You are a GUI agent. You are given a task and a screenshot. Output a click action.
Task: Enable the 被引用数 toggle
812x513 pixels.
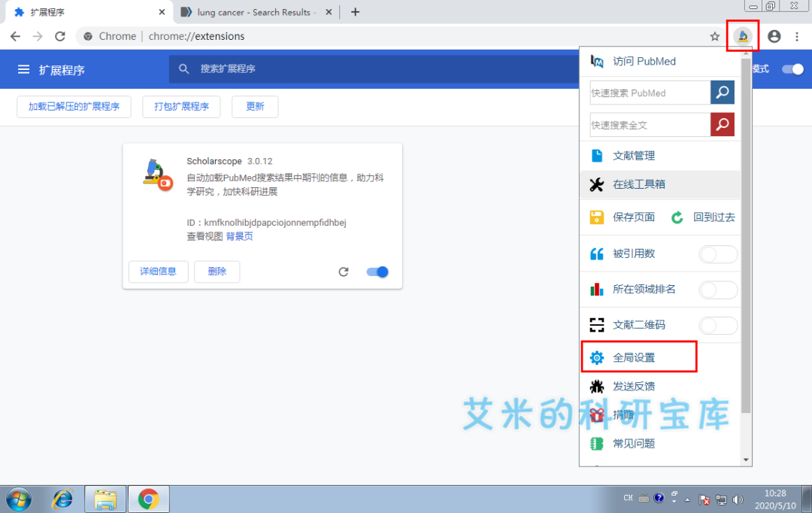click(x=718, y=254)
